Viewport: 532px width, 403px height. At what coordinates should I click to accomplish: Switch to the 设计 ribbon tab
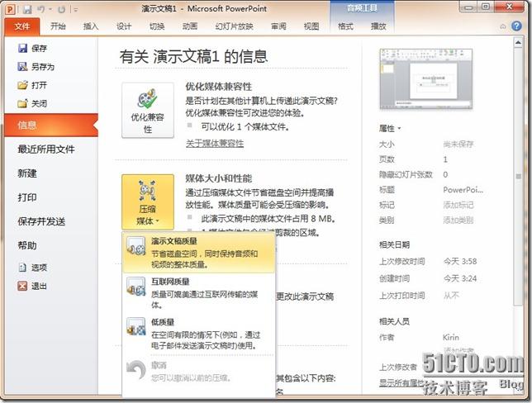tap(124, 26)
